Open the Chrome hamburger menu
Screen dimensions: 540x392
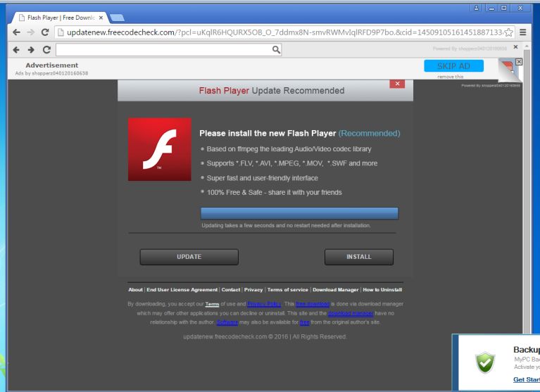click(x=523, y=32)
